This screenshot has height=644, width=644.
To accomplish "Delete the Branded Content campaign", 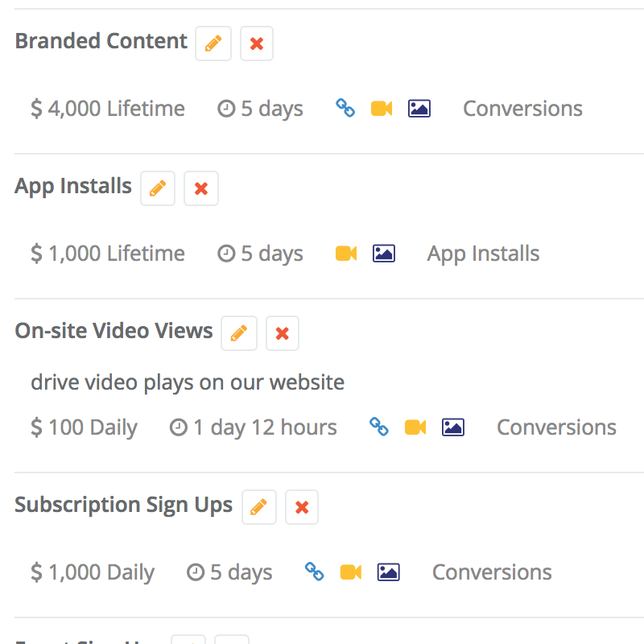I will pos(257,43).
